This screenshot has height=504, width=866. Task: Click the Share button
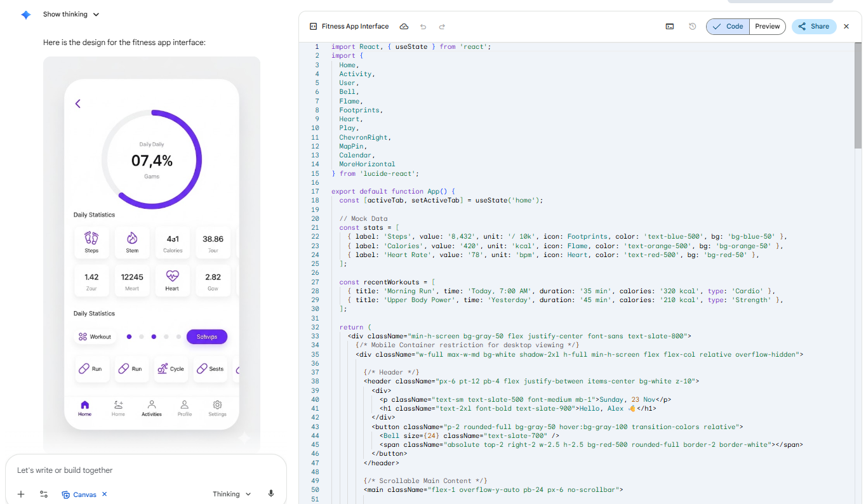pos(814,27)
